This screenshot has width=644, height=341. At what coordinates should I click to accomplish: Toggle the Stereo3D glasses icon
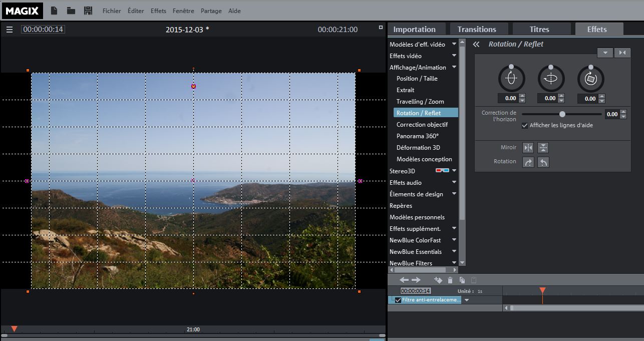point(442,171)
